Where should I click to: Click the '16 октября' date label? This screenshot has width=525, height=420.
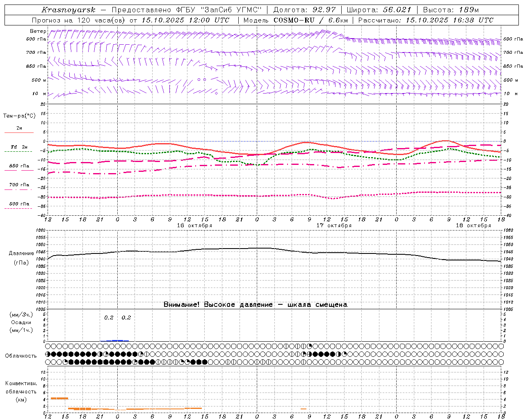pos(194,226)
